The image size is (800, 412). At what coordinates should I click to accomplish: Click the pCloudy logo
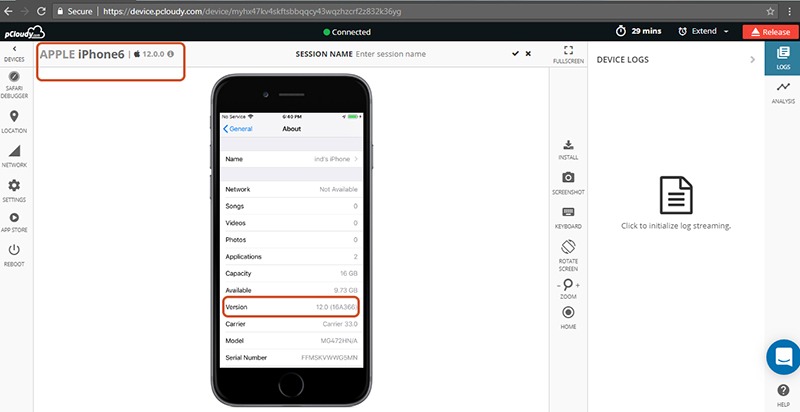click(24, 33)
